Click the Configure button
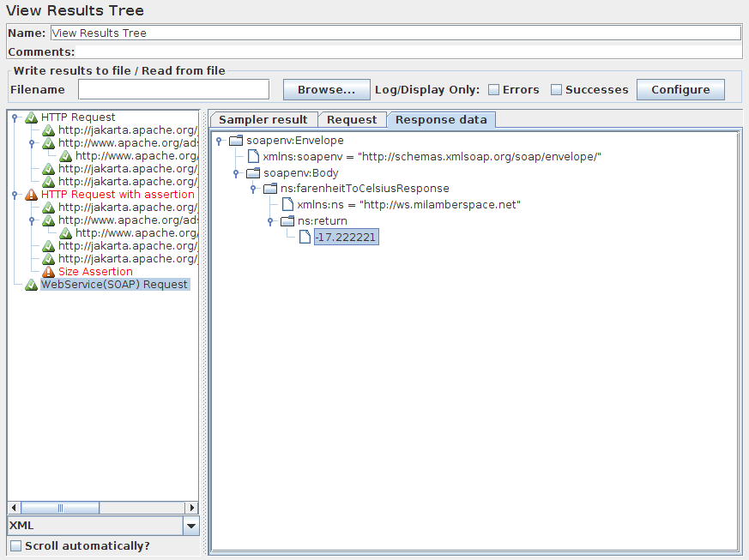 tap(680, 90)
